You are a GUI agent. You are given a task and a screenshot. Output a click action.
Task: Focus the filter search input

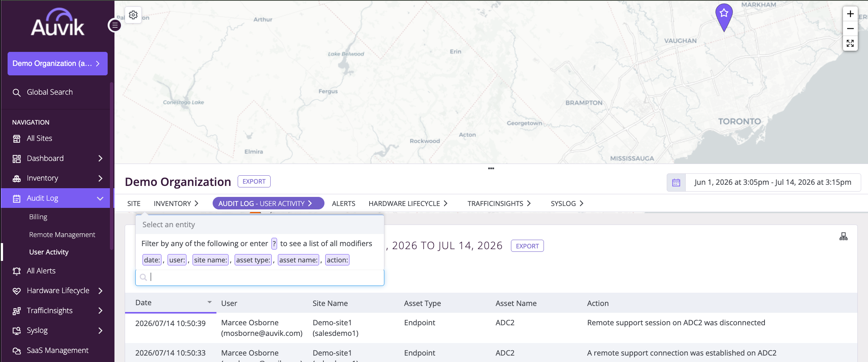coord(260,277)
